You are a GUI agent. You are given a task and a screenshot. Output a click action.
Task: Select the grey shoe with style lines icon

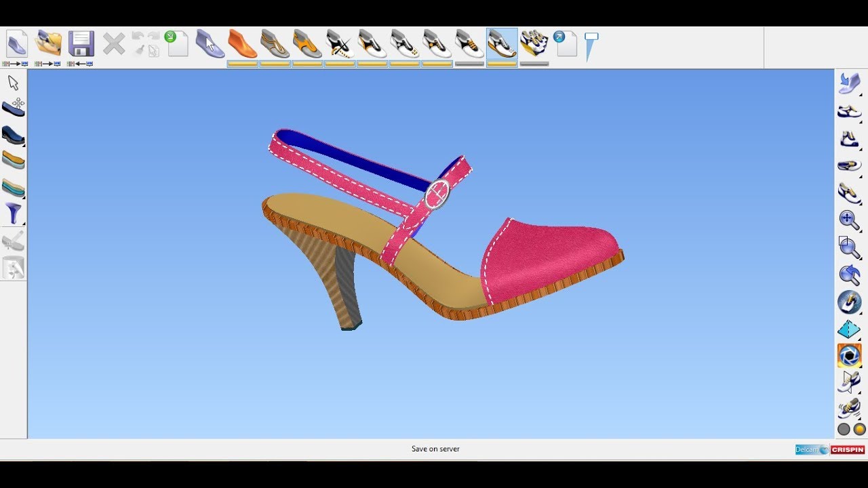(x=275, y=43)
